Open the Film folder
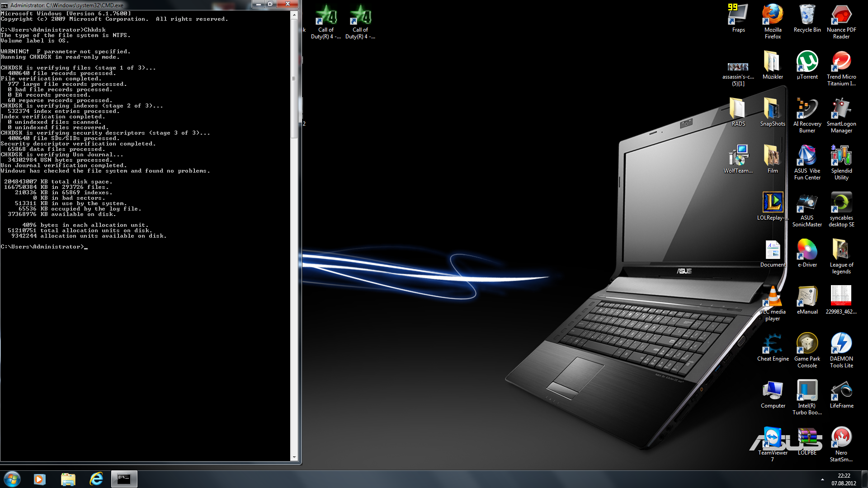This screenshot has width=868, height=488. 773,159
